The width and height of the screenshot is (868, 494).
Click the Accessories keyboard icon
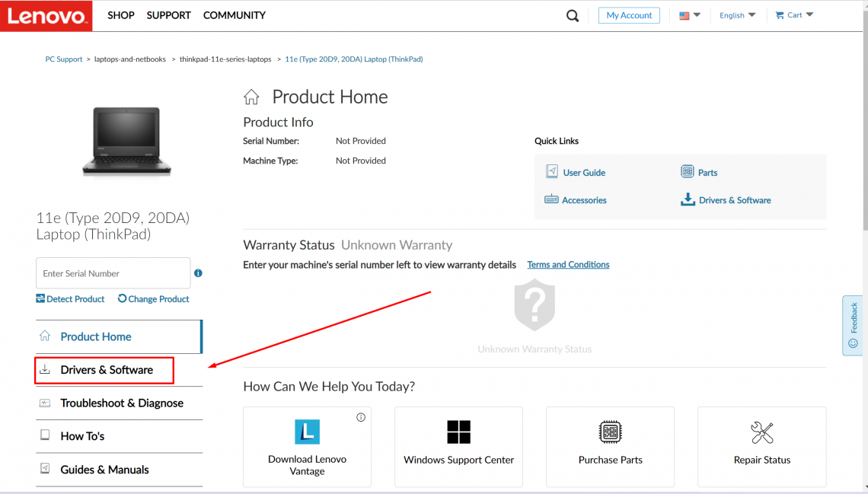tap(551, 199)
